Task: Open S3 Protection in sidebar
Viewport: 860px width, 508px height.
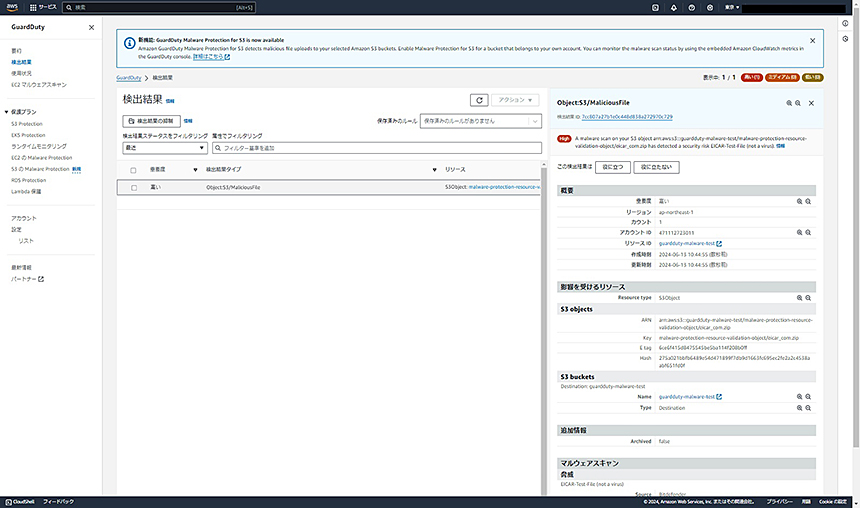Action: 27,124
